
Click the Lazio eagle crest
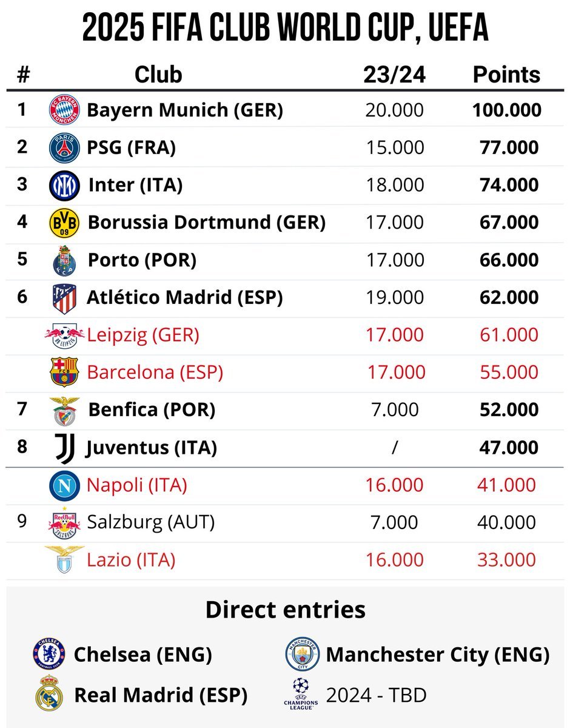tap(64, 559)
